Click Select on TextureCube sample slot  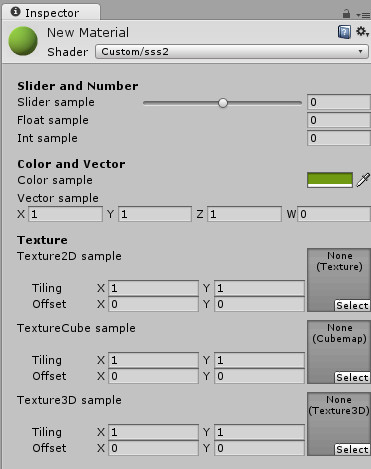352,378
